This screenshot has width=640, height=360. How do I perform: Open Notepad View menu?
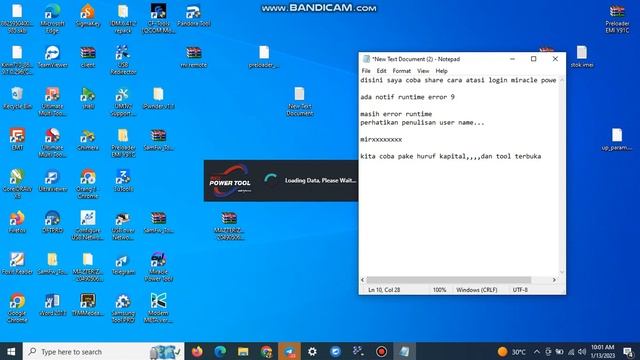423,71
